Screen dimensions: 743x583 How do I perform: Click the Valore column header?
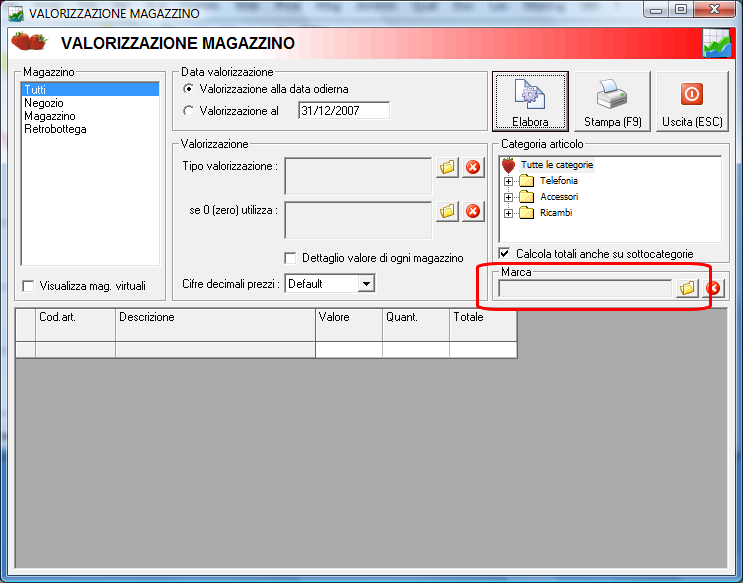pyautogui.click(x=349, y=325)
